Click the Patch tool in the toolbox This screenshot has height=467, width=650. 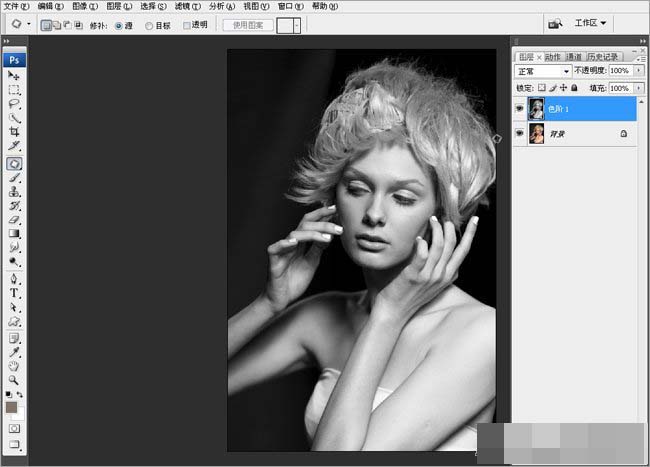(14, 162)
